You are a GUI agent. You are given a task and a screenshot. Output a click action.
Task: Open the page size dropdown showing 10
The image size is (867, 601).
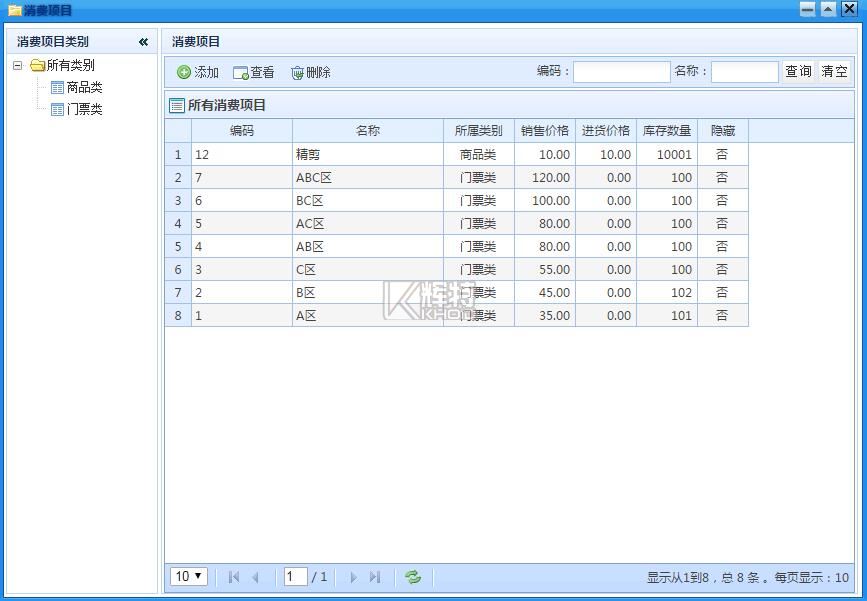pyautogui.click(x=189, y=577)
